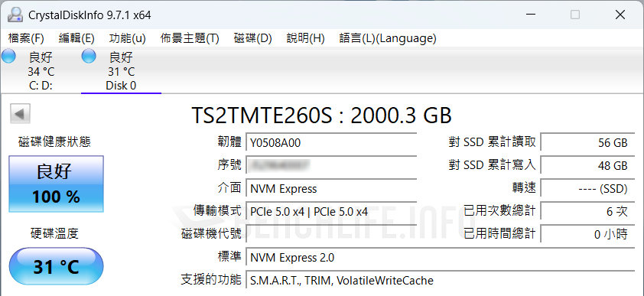Select the blue status orb for Disk 0
Screen dimensions: 644x296
coord(89,57)
